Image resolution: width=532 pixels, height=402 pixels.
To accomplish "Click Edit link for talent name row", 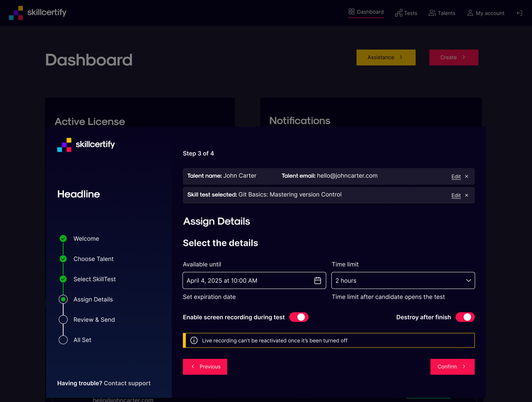I will pos(456,176).
